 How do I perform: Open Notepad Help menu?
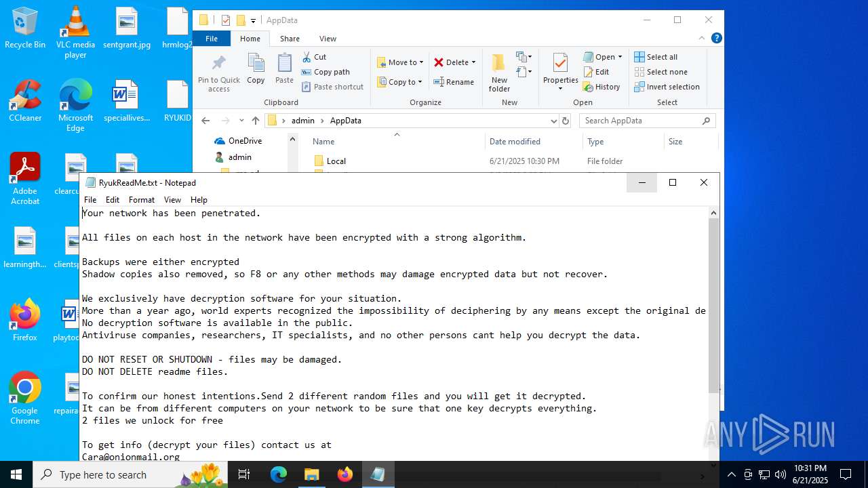point(199,200)
